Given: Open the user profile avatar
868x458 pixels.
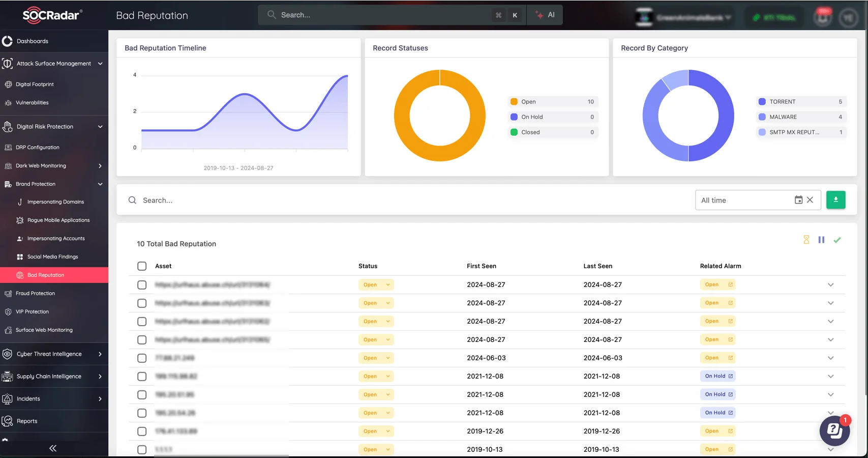Looking at the screenshot, I should click(x=848, y=18).
